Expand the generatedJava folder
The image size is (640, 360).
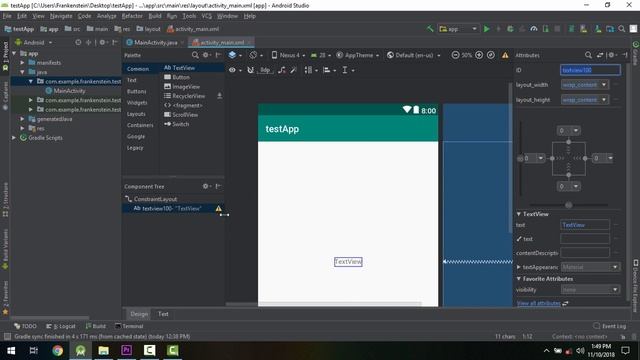[22, 119]
